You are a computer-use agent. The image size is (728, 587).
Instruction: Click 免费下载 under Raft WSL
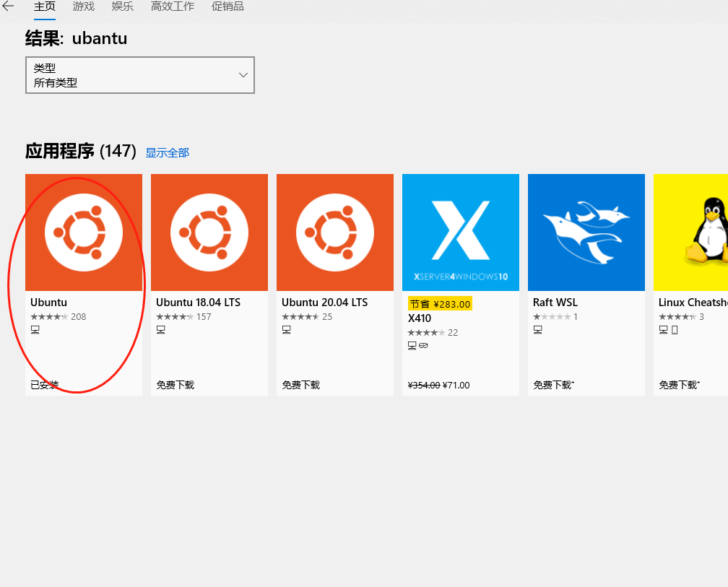pyautogui.click(x=553, y=385)
